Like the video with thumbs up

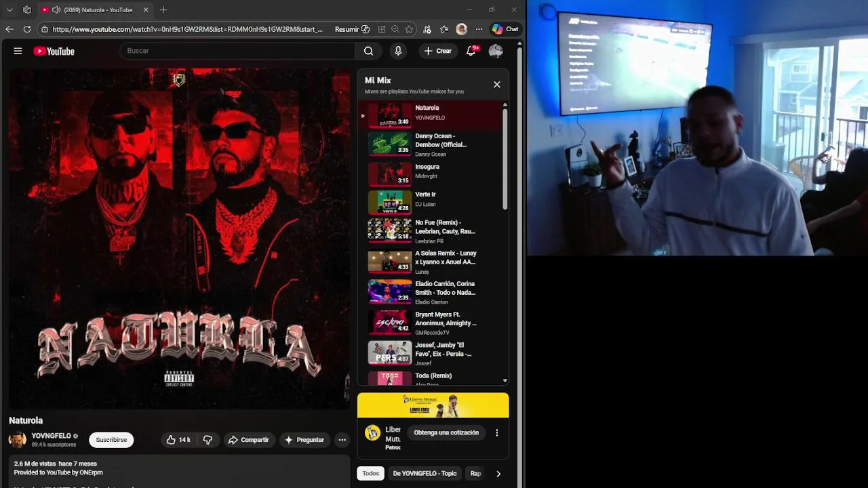coord(178,440)
